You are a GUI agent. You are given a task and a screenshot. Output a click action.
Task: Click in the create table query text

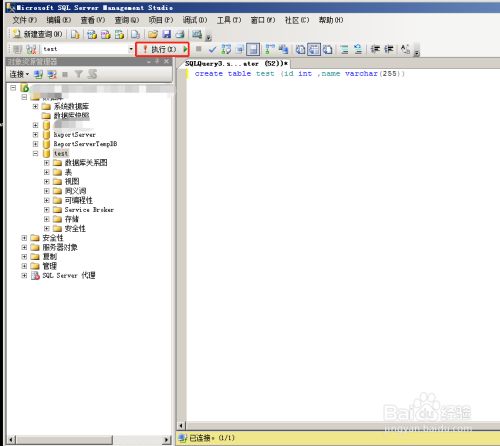tap(299, 73)
